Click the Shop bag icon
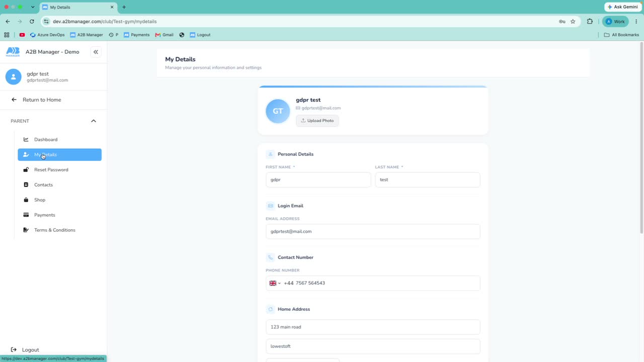 [26, 200]
